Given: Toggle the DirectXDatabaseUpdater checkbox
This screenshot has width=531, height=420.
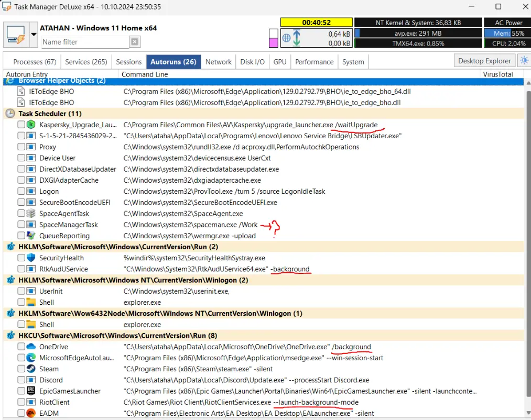Looking at the screenshot, I should click(x=21, y=169).
